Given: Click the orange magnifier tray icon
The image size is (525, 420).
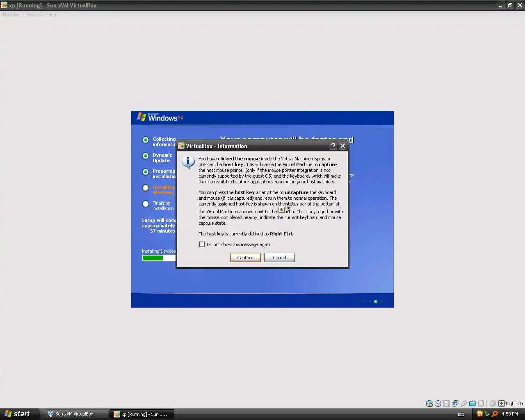Looking at the screenshot, I should [x=495, y=414].
